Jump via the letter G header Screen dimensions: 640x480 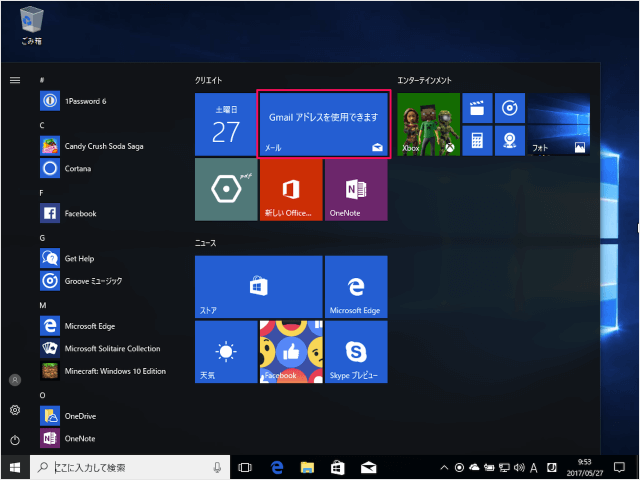point(42,238)
